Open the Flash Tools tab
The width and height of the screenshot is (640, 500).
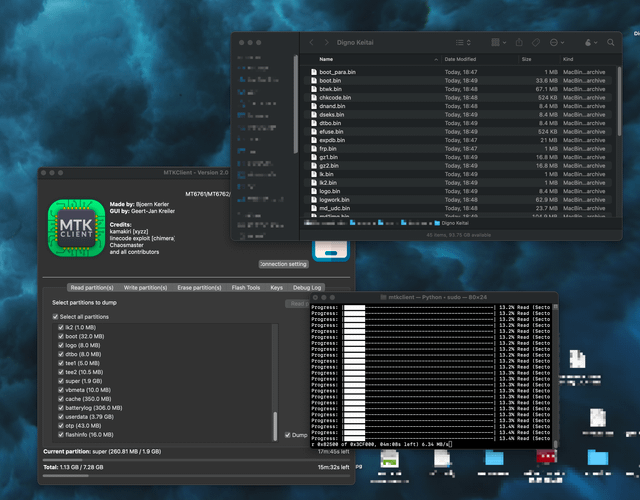246,288
